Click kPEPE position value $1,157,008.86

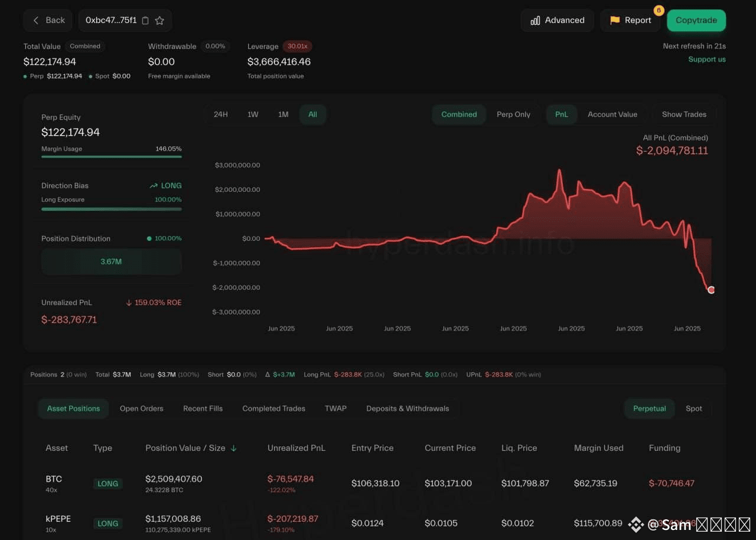click(x=173, y=519)
